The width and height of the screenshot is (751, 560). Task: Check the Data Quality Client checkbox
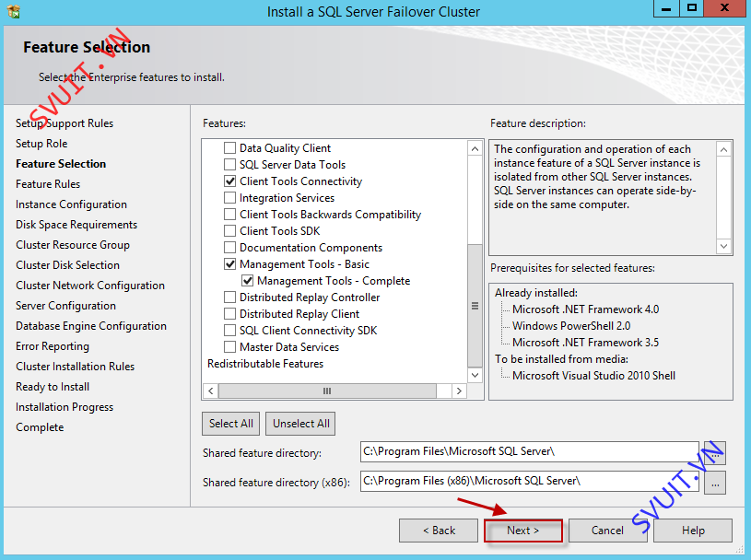tap(229, 148)
